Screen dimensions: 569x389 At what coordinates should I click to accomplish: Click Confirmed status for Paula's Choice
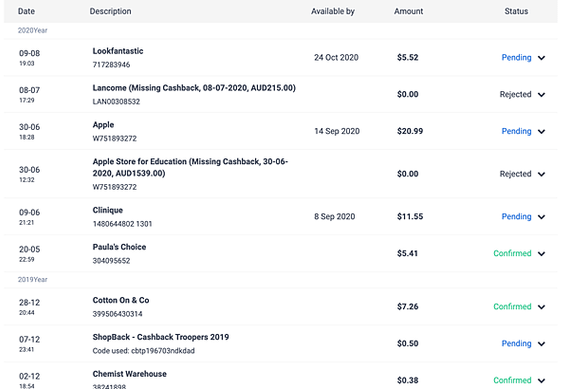[x=512, y=253]
